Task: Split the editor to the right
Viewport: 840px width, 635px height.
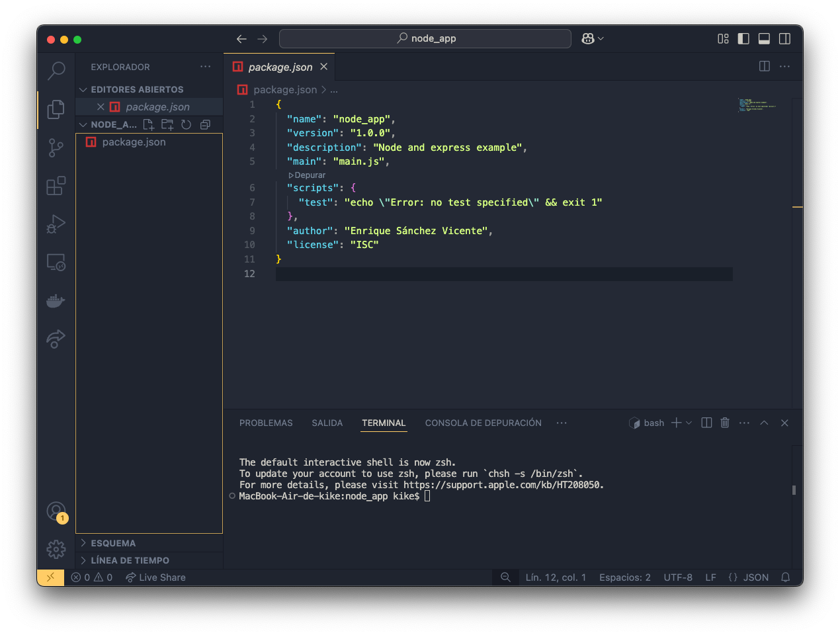Action: [x=765, y=66]
